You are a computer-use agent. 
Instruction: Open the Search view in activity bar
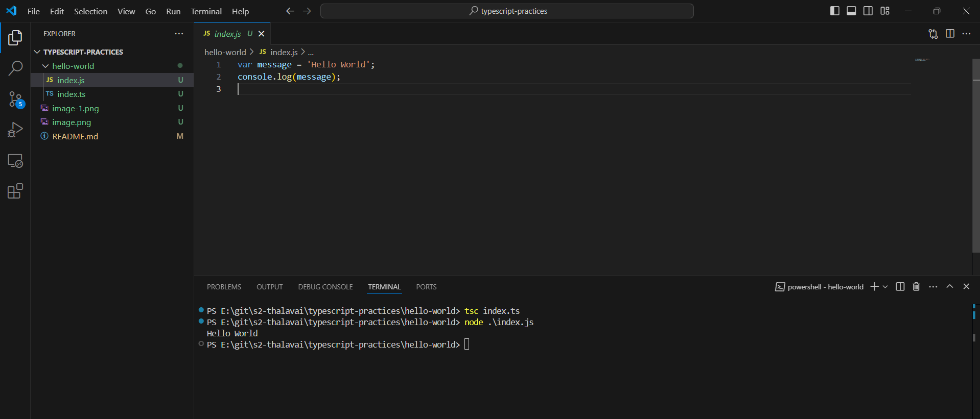[15, 68]
